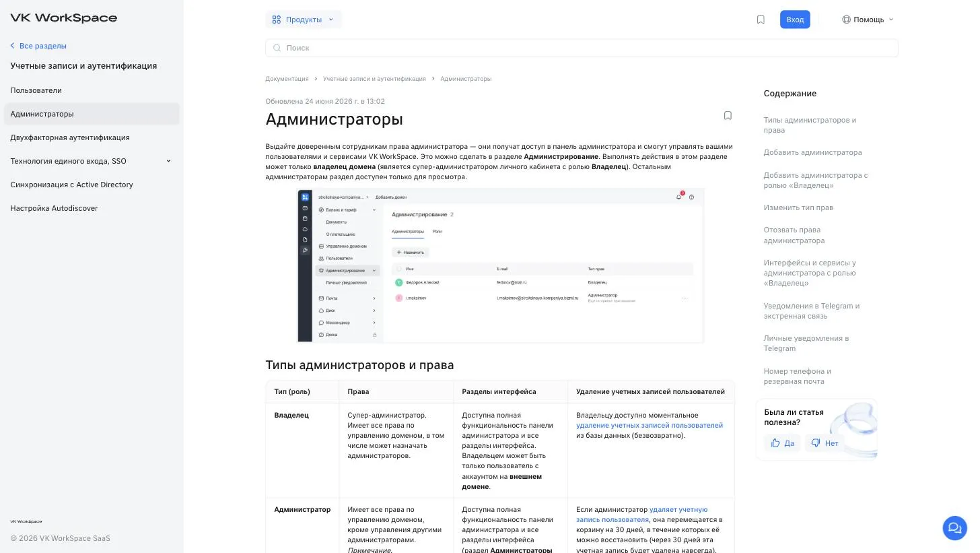Jump to Номер телефона и резервная почта
The width and height of the screenshot is (980, 553).
tap(797, 376)
